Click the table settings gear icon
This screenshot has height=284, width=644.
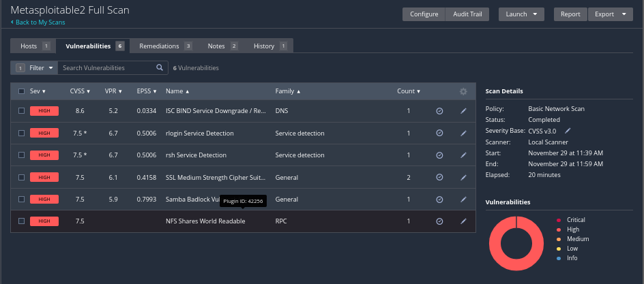click(463, 91)
